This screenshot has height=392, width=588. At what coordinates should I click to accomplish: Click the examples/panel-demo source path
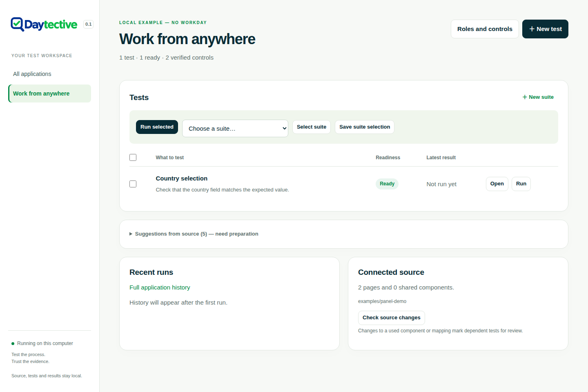(x=382, y=301)
